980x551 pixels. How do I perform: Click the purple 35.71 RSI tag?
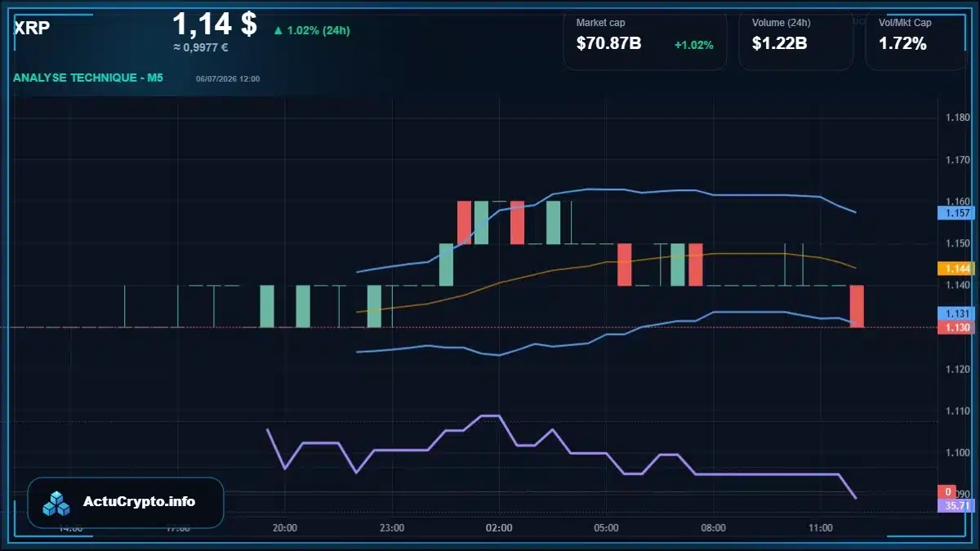pyautogui.click(x=955, y=505)
